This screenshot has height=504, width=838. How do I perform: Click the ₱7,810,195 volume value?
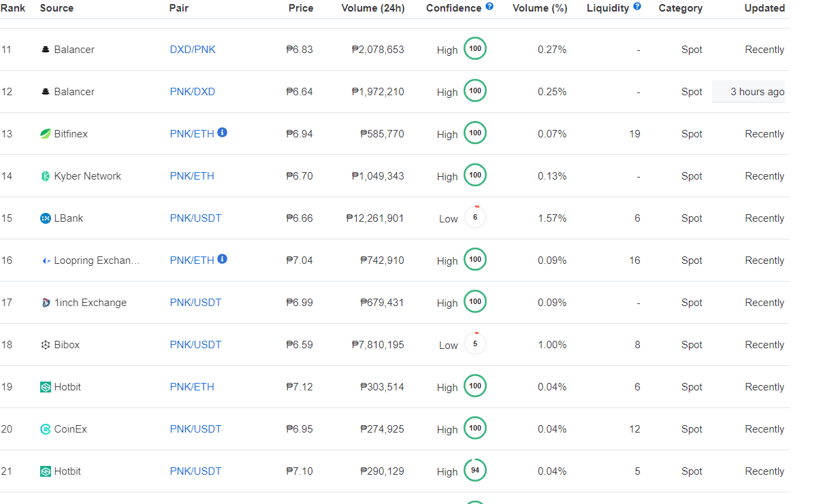378,345
